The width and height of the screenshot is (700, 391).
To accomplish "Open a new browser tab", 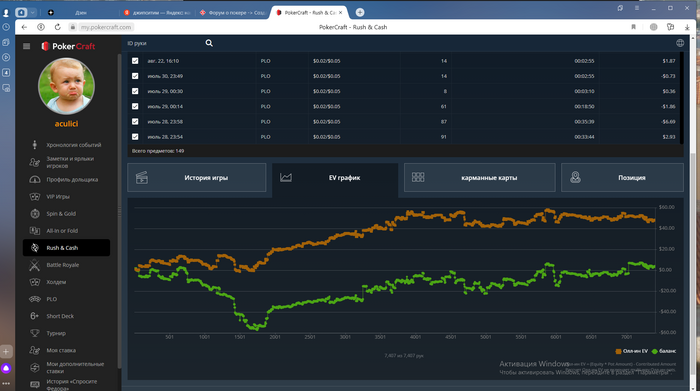I will click(360, 12).
